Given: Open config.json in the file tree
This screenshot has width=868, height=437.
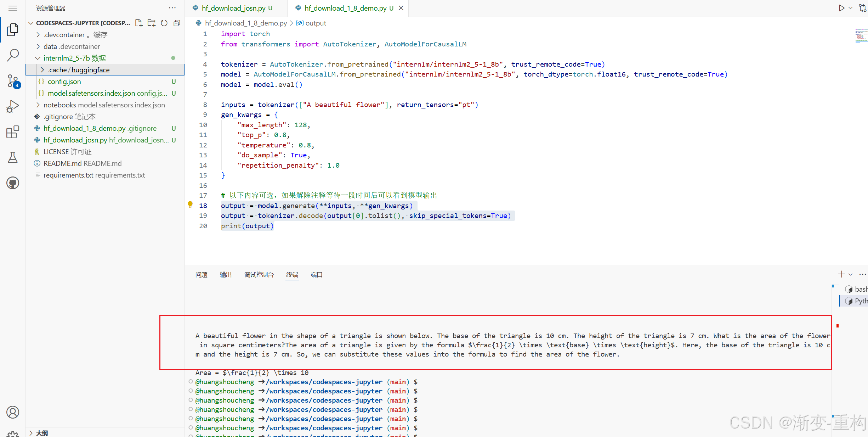Looking at the screenshot, I should (64, 82).
